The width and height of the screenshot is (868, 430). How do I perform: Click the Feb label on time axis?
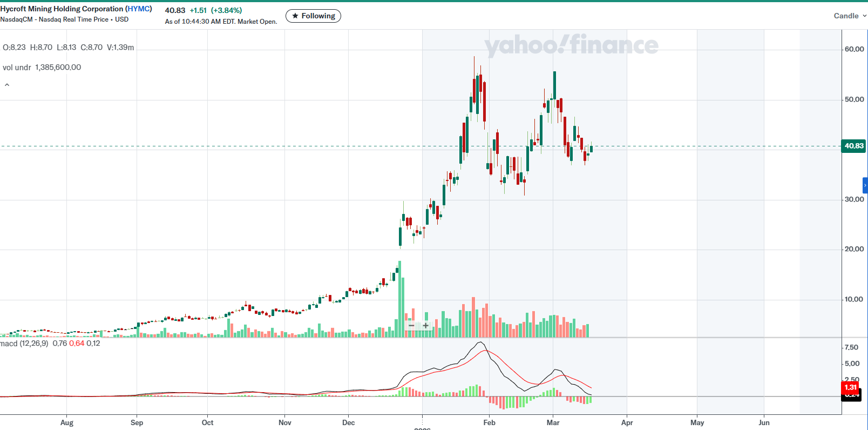point(489,422)
